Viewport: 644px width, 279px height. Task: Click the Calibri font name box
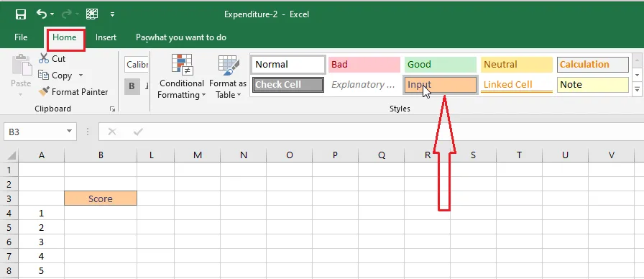(137, 65)
